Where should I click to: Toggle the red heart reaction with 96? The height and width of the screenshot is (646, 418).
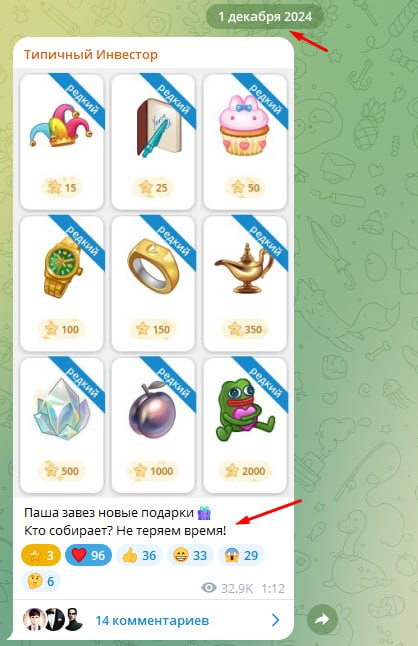[89, 555]
